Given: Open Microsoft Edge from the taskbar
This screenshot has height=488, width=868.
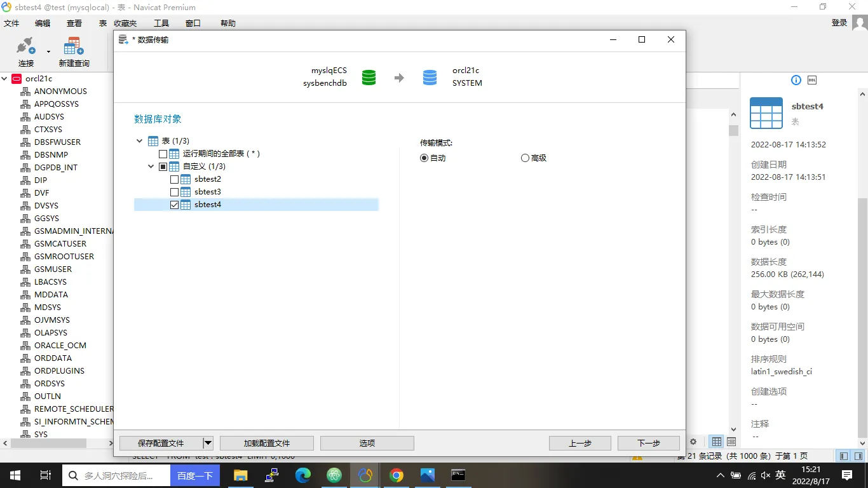Looking at the screenshot, I should (303, 475).
